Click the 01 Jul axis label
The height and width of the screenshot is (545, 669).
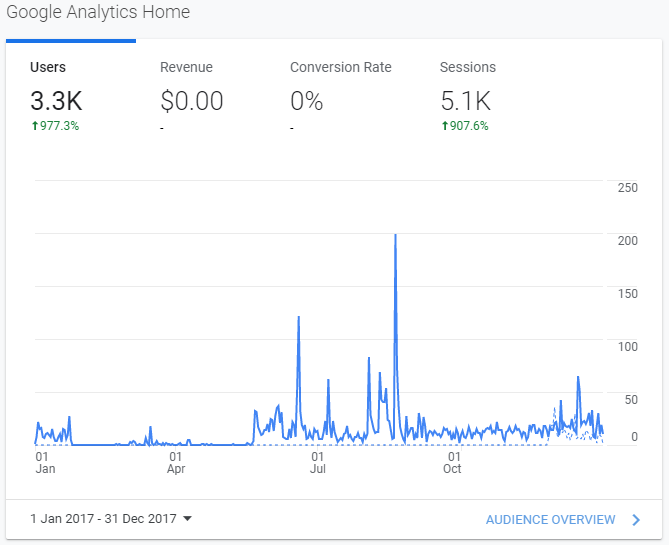pyautogui.click(x=318, y=463)
